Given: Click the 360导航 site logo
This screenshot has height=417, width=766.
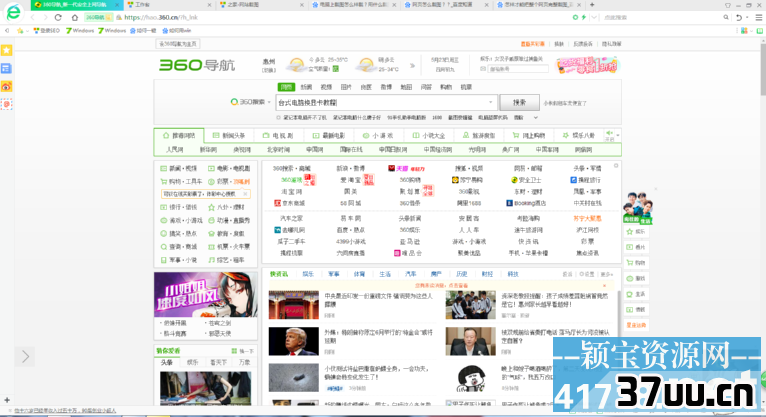Looking at the screenshot, I should pyautogui.click(x=197, y=65).
